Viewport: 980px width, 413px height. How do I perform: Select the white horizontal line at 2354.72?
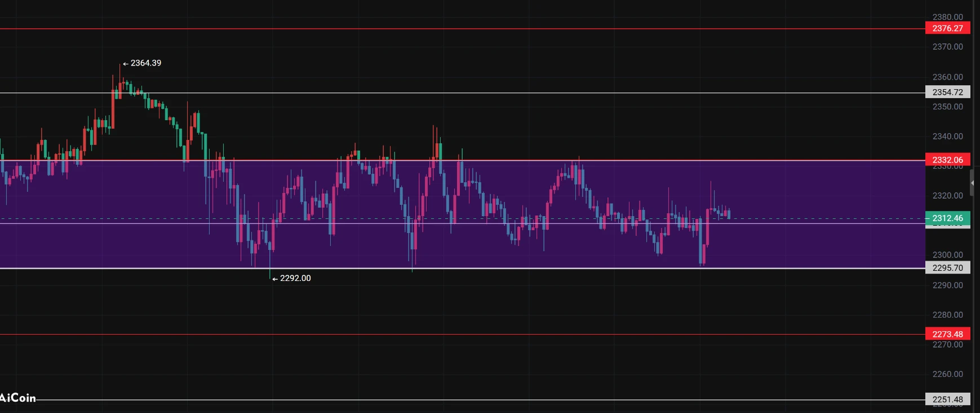pos(463,93)
